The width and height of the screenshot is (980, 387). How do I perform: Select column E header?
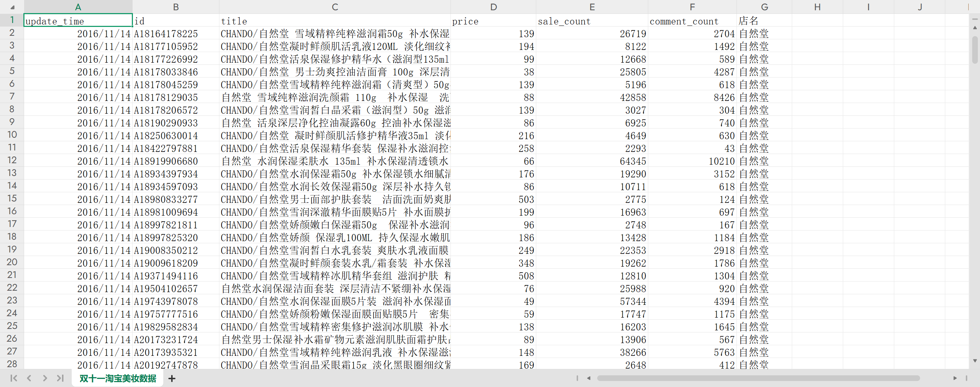[x=592, y=7]
